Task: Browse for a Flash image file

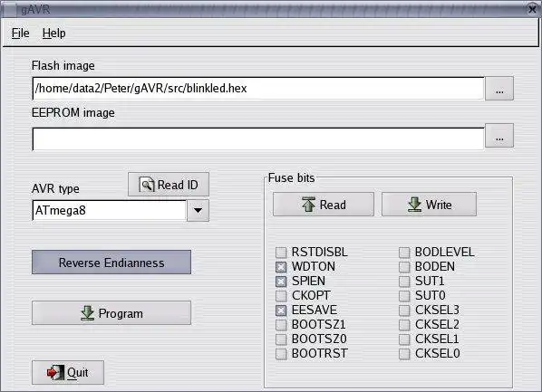Action: (x=499, y=89)
